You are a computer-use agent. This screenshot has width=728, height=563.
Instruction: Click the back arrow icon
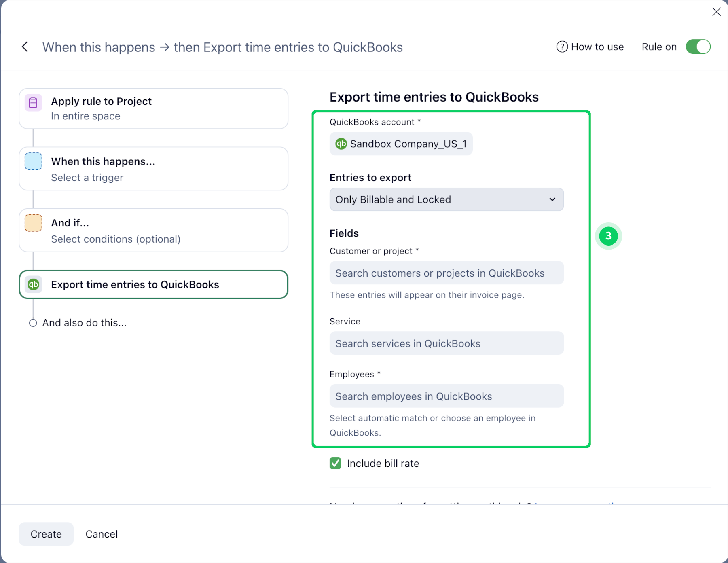25,47
